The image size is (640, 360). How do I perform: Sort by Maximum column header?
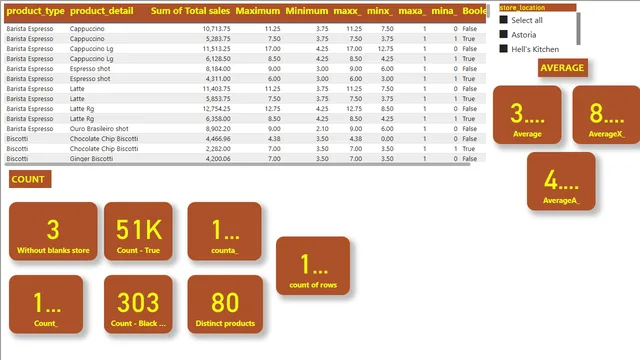pos(258,11)
